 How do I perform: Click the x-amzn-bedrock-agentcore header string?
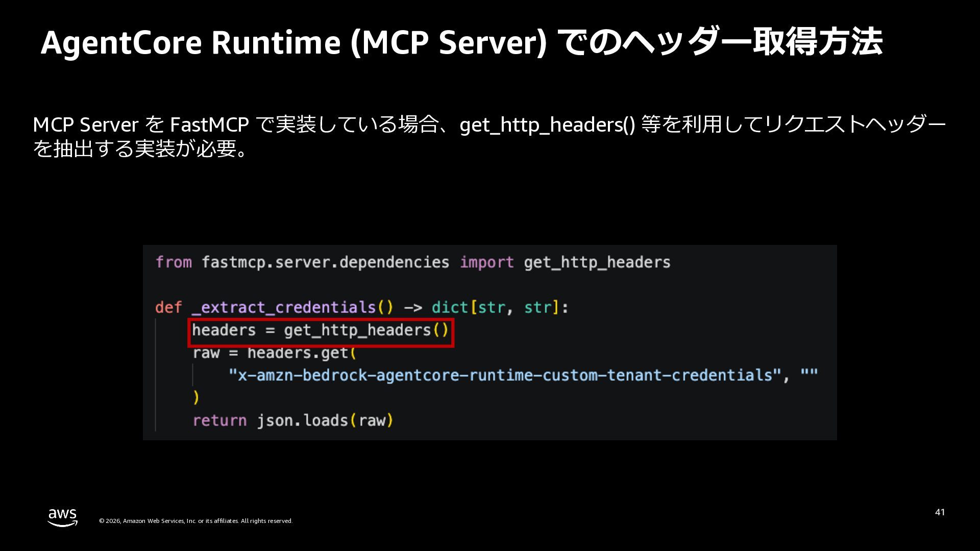click(x=504, y=375)
